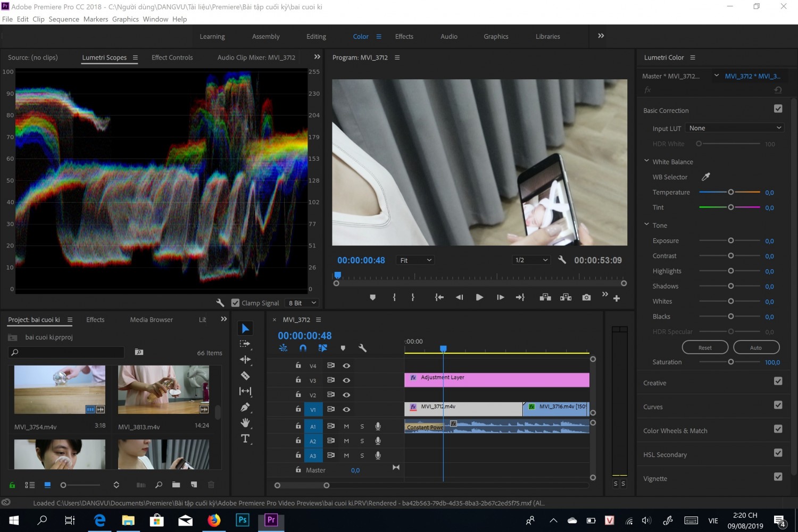This screenshot has height=532, width=798.
Task: Open the Sequence menu
Action: click(x=64, y=19)
